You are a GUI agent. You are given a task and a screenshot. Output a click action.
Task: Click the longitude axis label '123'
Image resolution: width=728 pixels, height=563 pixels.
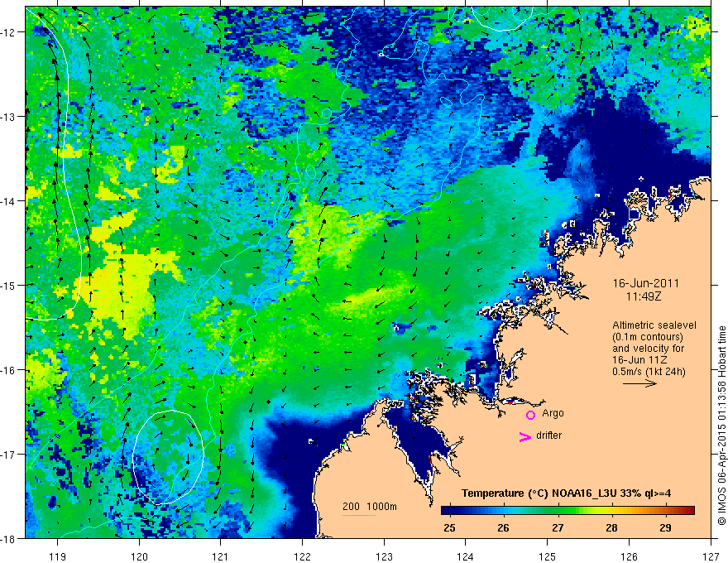coord(384,556)
